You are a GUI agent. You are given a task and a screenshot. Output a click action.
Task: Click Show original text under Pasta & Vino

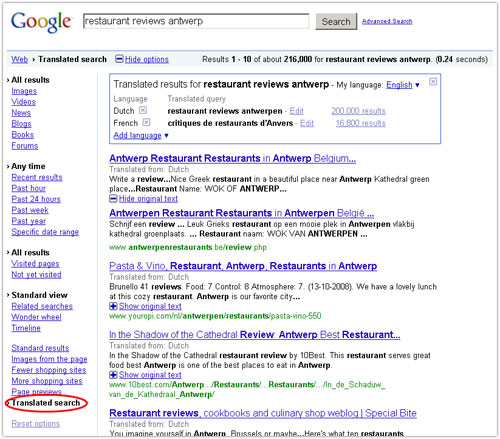pyautogui.click(x=150, y=306)
